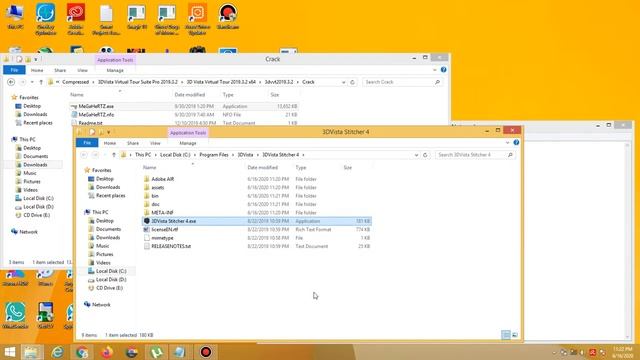Screen dimensions: 640x360
Task: Go up one folder in Crack window
Action: (x=41, y=82)
